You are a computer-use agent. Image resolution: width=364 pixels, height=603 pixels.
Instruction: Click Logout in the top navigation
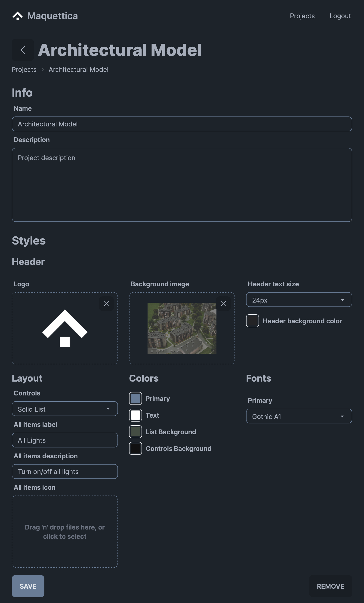point(340,16)
